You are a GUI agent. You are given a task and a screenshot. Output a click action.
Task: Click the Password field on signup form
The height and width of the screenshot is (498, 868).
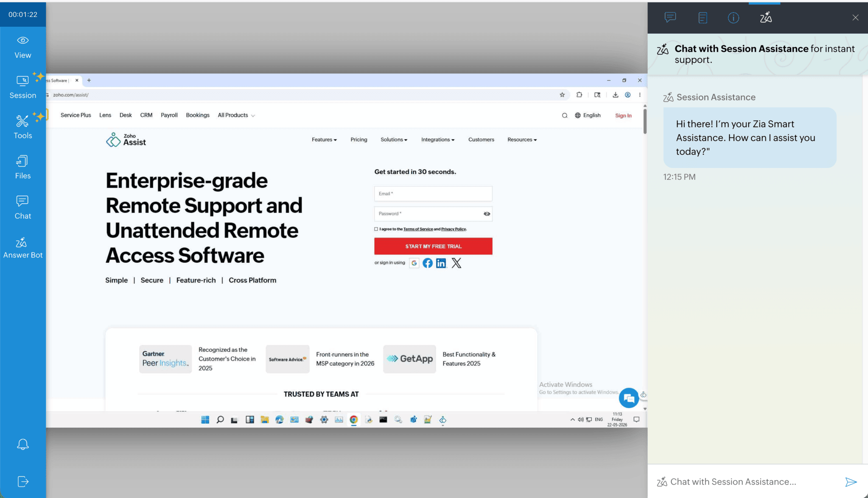(x=433, y=214)
